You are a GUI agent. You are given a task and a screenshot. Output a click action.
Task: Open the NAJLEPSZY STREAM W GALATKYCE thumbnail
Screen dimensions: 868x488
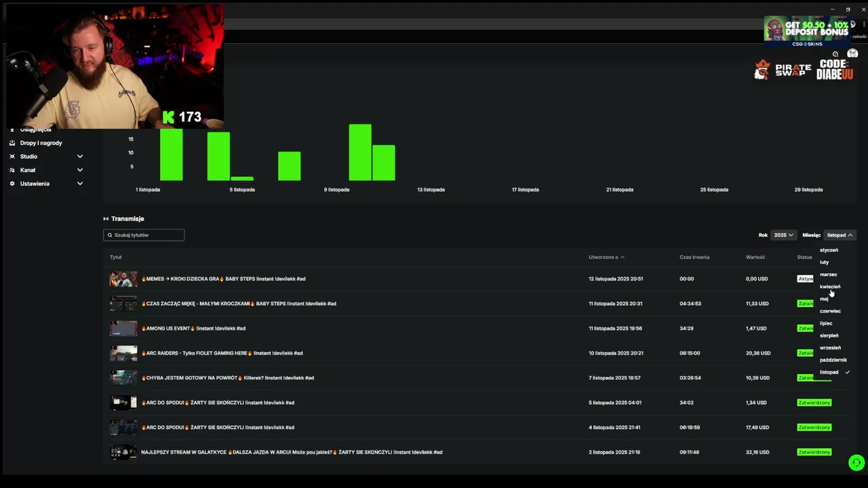point(123,452)
